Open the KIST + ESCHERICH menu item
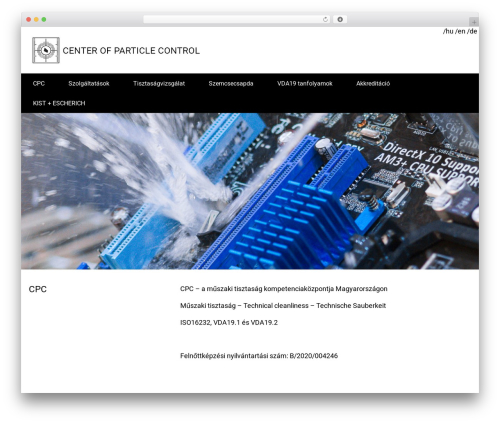This screenshot has height=423, width=500. [59, 103]
